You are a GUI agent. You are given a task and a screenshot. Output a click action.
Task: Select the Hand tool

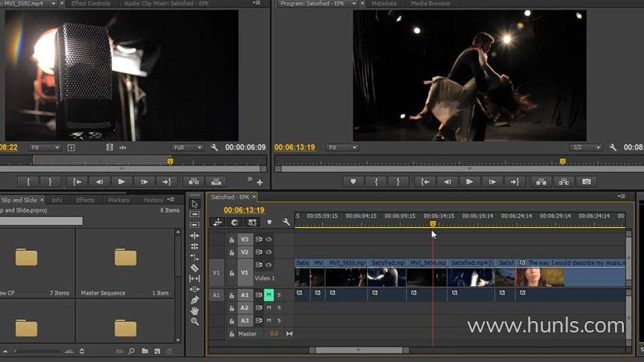[195, 310]
